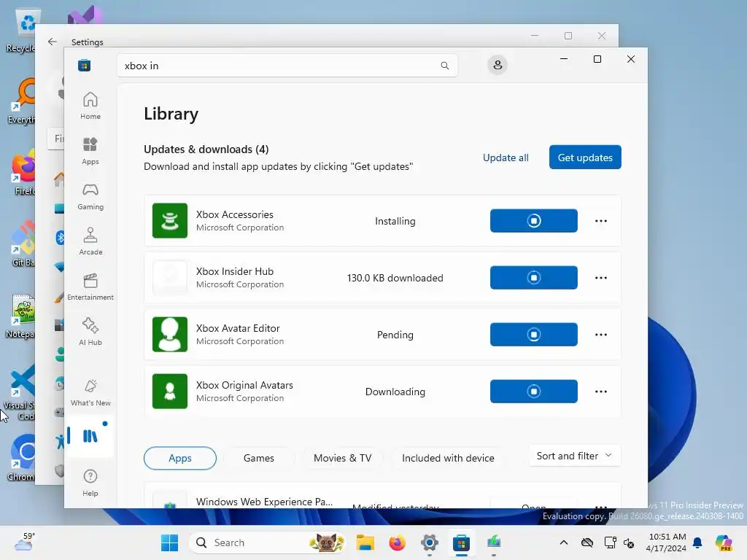
Task: Open Copilot preview icon in taskbar
Action: (724, 542)
